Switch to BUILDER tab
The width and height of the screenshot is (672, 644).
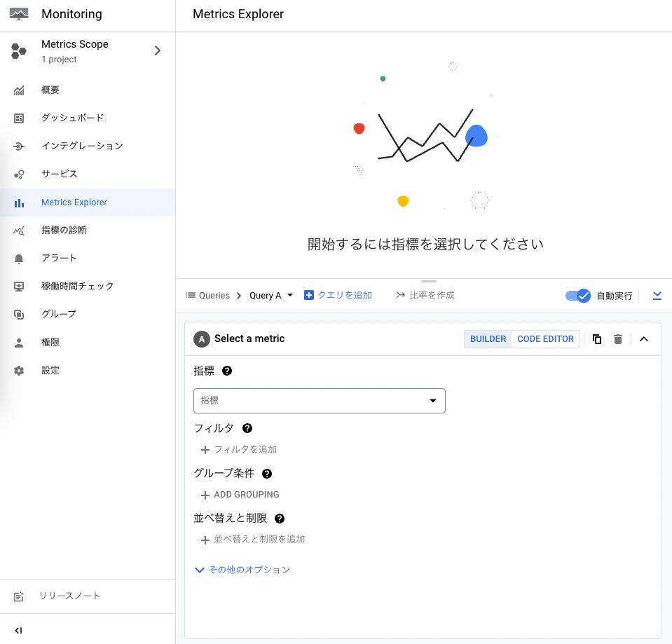click(x=488, y=339)
